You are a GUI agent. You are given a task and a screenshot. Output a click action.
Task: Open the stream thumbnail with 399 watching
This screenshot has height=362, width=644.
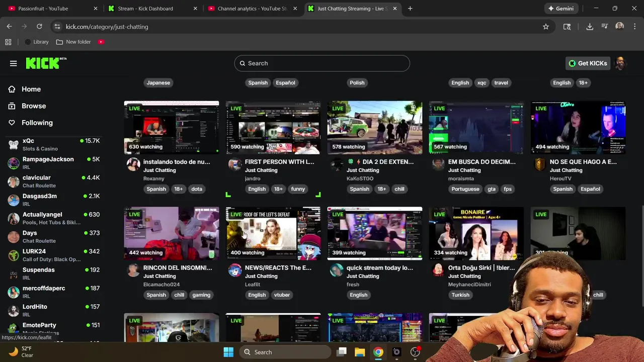pos(375,233)
